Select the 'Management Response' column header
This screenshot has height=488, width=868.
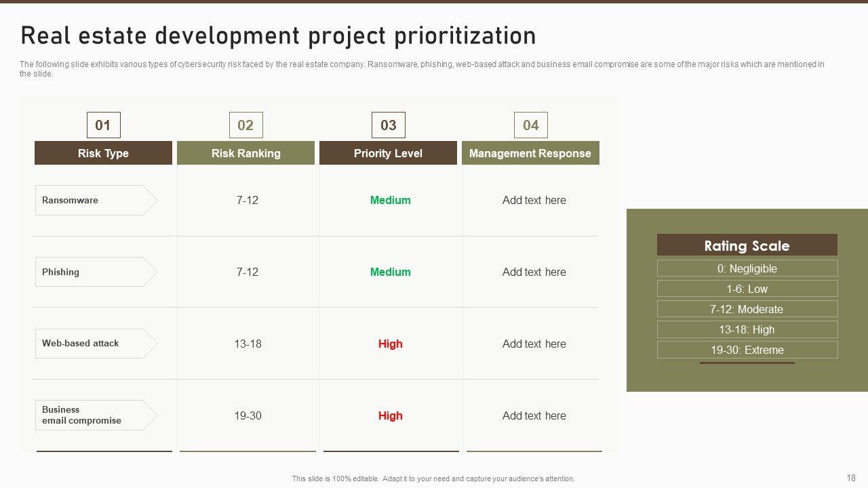(530, 153)
